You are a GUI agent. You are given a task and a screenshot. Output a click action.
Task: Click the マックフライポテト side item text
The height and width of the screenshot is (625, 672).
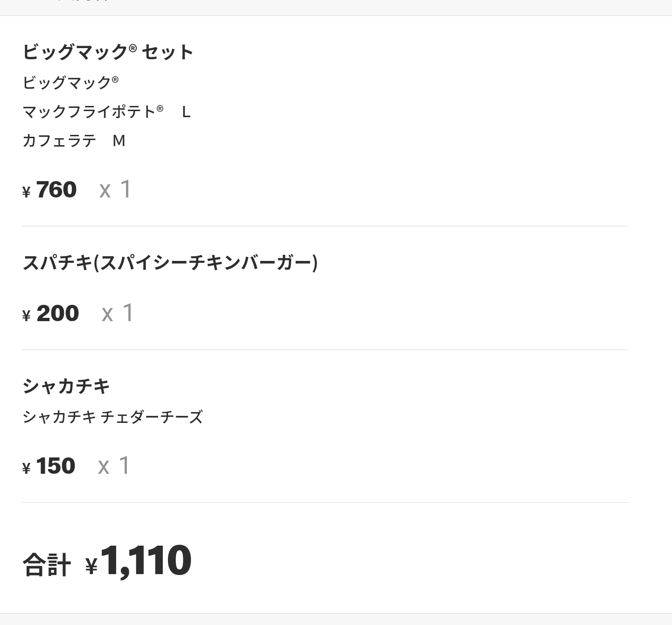92,112
